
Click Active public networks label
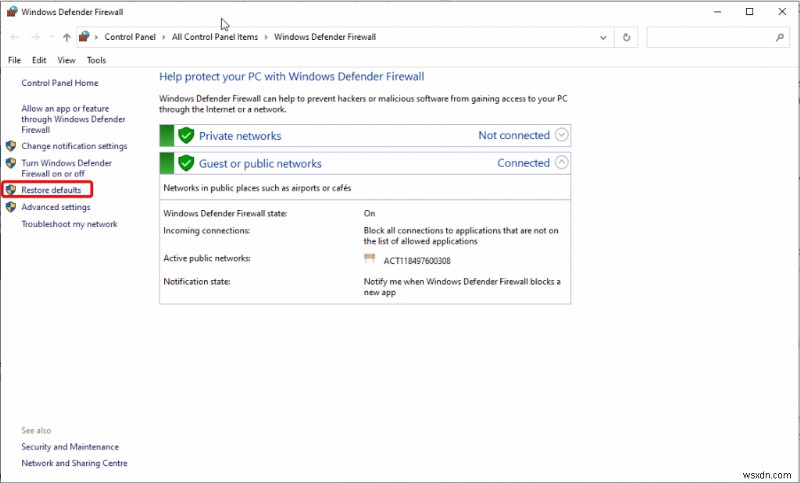(207, 258)
